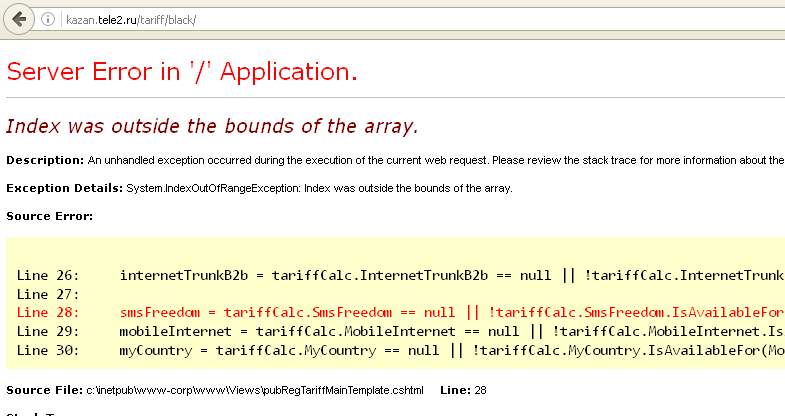Select code Line 30 with myCountry
Screen dimensions: 785x416
(401, 350)
